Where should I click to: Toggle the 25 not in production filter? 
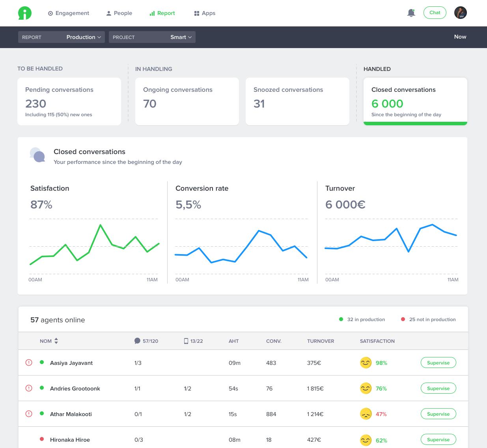tap(428, 320)
